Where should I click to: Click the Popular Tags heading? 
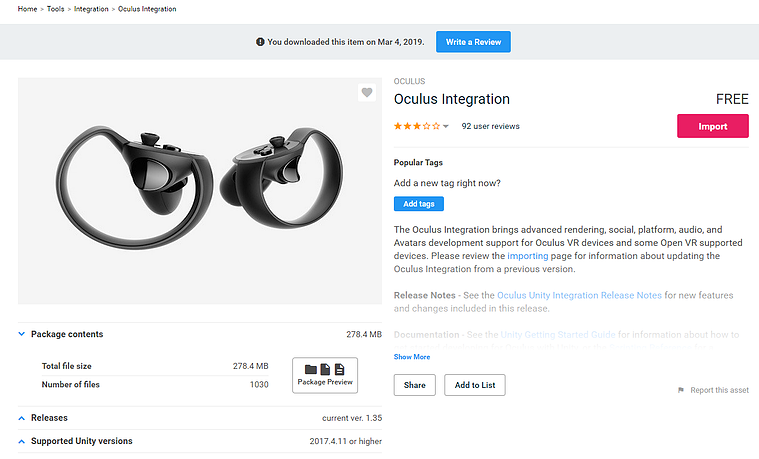tap(418, 163)
